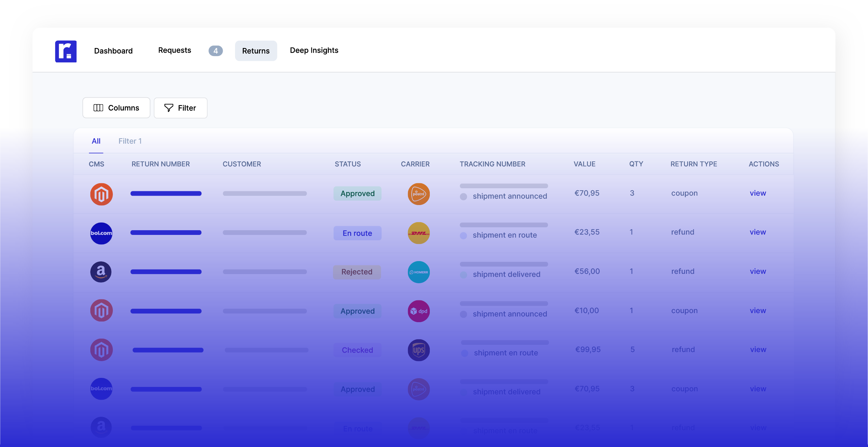Viewport: 868px width, 447px height.
Task: View the €99,95 refund return
Action: [x=758, y=350]
